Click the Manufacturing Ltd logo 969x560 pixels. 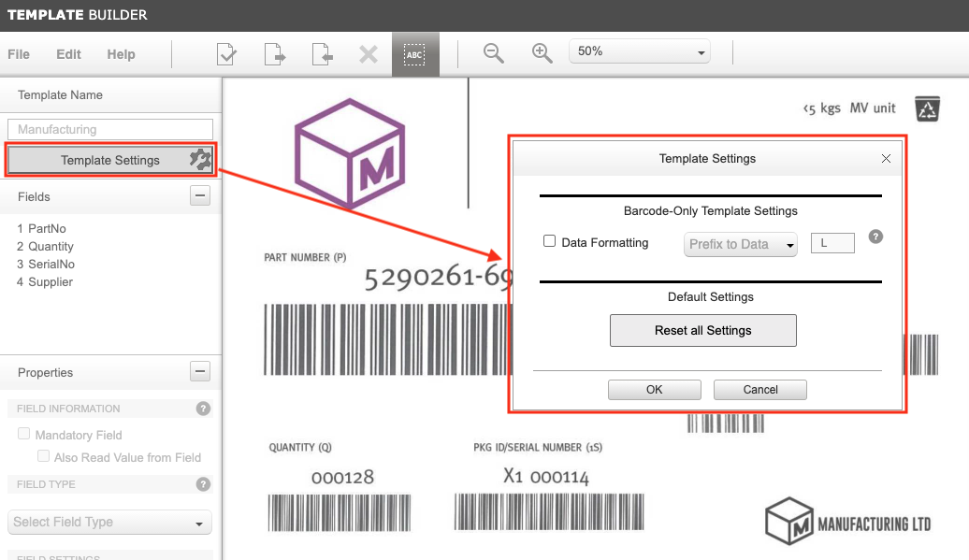pyautogui.click(x=847, y=522)
